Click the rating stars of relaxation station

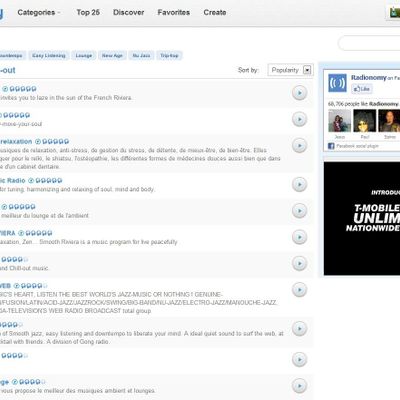(x=56, y=141)
